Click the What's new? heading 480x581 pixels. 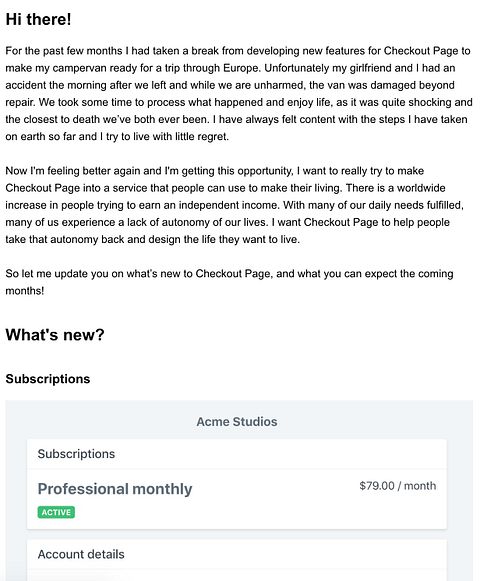pyautogui.click(x=55, y=335)
